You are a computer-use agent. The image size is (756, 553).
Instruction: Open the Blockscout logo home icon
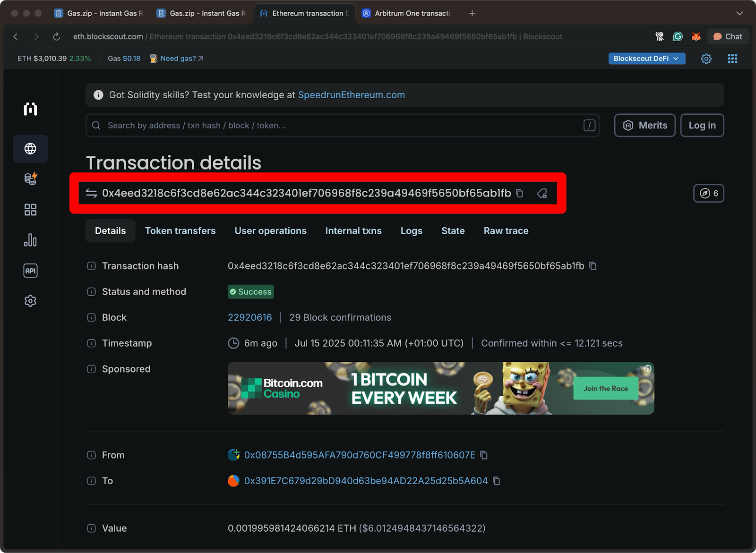(x=30, y=109)
